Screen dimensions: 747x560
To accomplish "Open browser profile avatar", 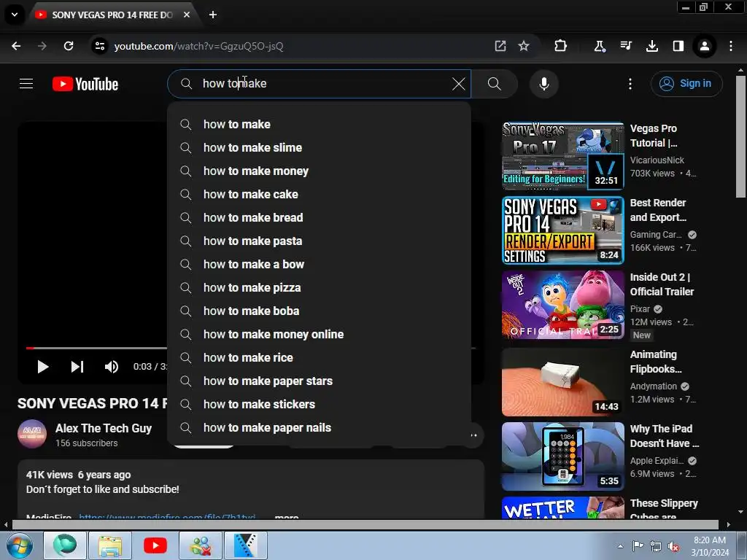I will point(704,46).
